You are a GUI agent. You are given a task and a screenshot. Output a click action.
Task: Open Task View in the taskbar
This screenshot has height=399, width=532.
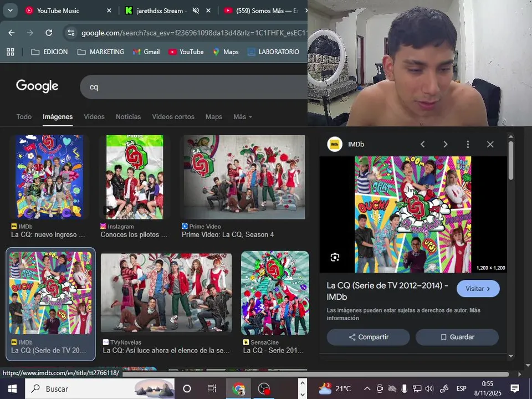pyautogui.click(x=212, y=388)
